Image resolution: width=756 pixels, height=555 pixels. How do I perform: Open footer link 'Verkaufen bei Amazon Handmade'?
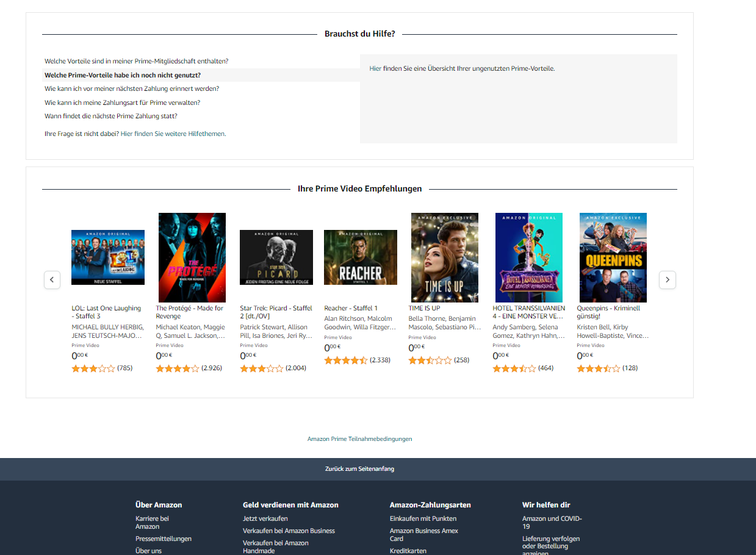[x=276, y=547]
